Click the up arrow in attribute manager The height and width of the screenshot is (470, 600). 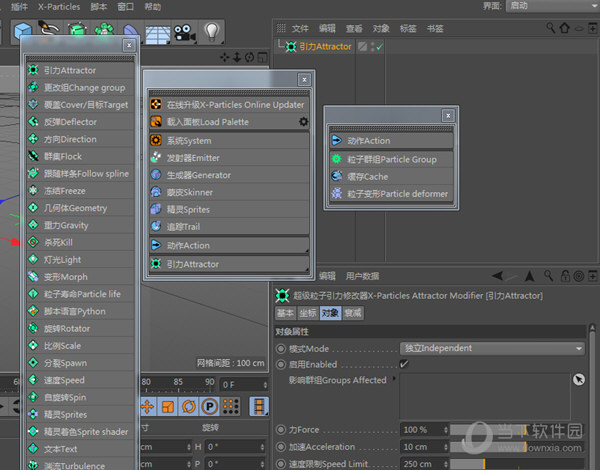530,276
